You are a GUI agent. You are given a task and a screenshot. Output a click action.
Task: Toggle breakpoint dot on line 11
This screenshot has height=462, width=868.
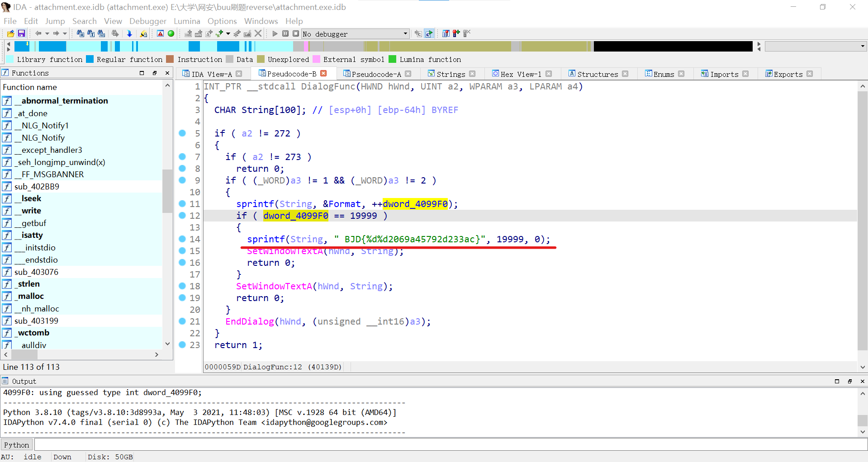pyautogui.click(x=182, y=203)
